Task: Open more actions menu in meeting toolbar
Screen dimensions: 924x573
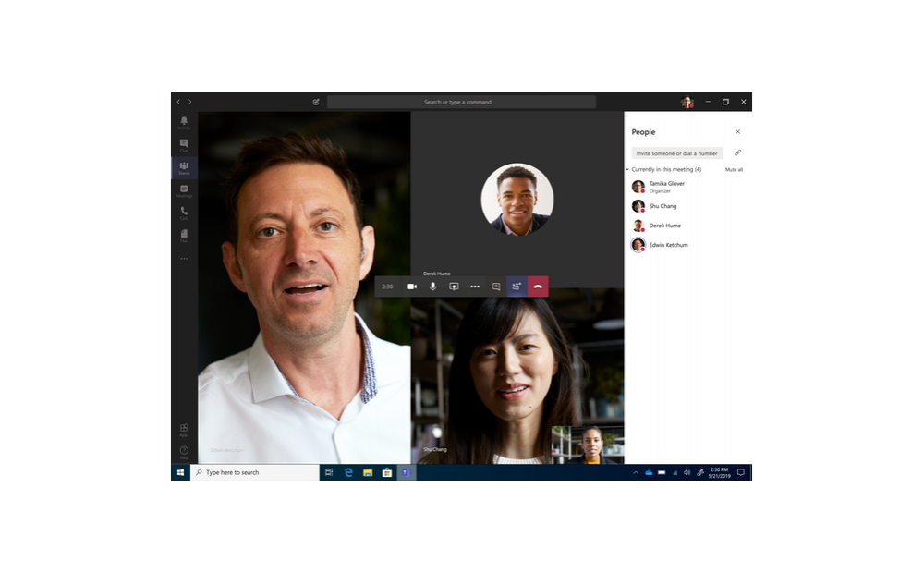Action: [475, 286]
